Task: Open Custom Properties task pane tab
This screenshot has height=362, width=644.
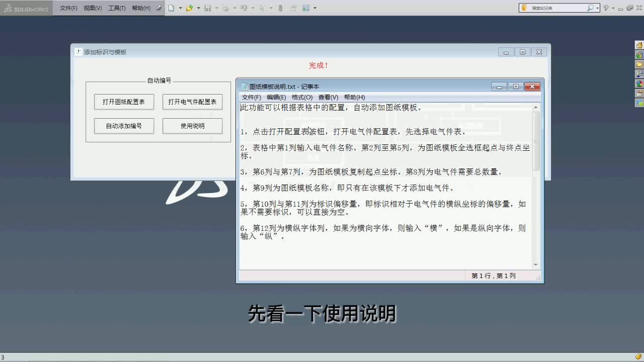Action: coord(639,93)
